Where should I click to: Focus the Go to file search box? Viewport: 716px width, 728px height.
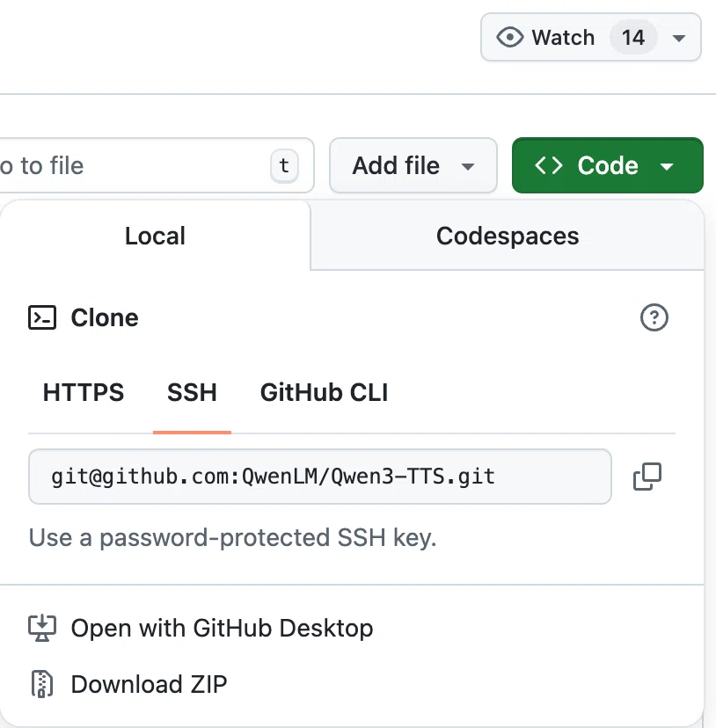tap(157, 165)
